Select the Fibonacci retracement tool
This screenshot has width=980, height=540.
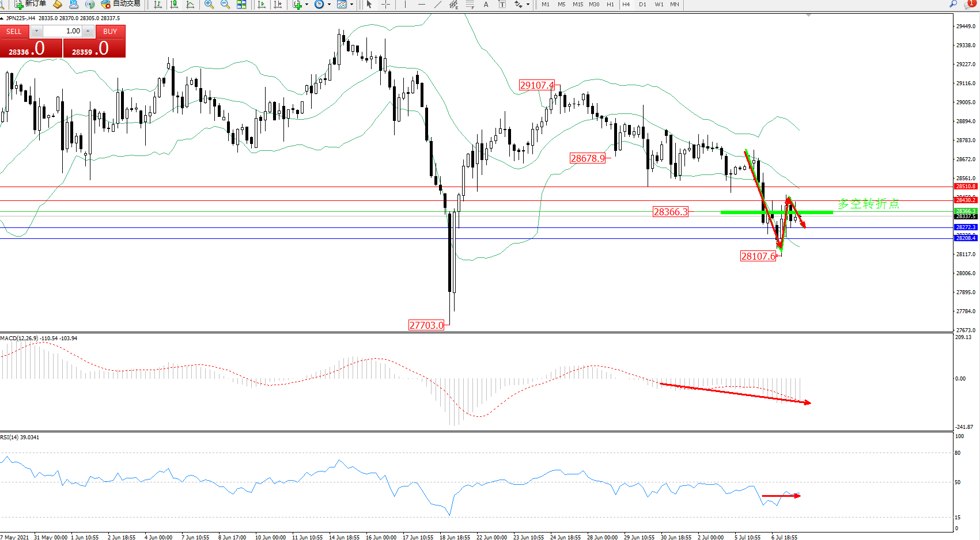point(470,5)
